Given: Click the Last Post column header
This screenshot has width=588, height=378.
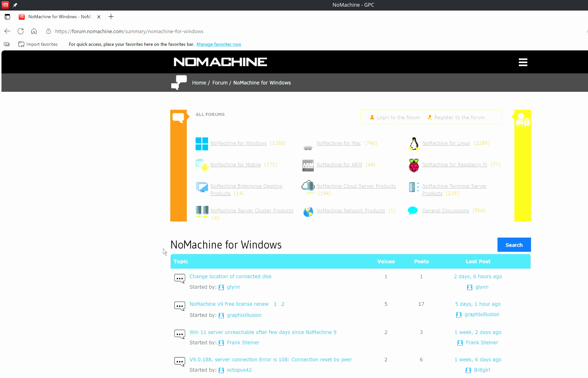Looking at the screenshot, I should click(478, 261).
